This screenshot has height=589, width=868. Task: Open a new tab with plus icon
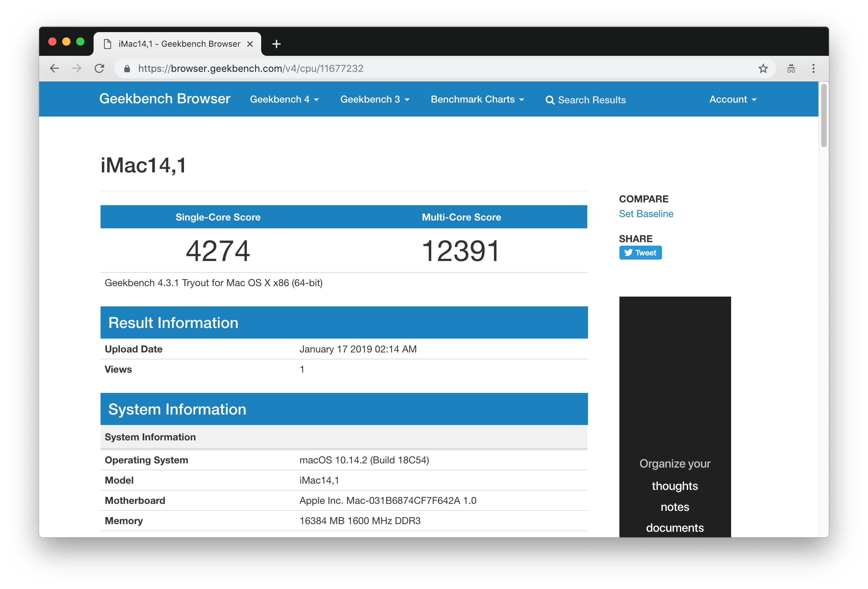[x=277, y=44]
